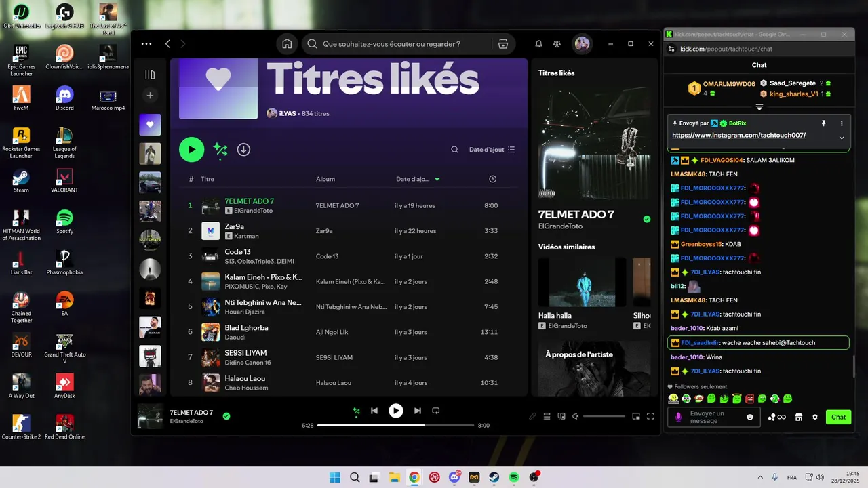Viewport: 868px width, 488px height.
Task: Open Liked Songs heart tile in sidebar
Action: click(x=150, y=125)
